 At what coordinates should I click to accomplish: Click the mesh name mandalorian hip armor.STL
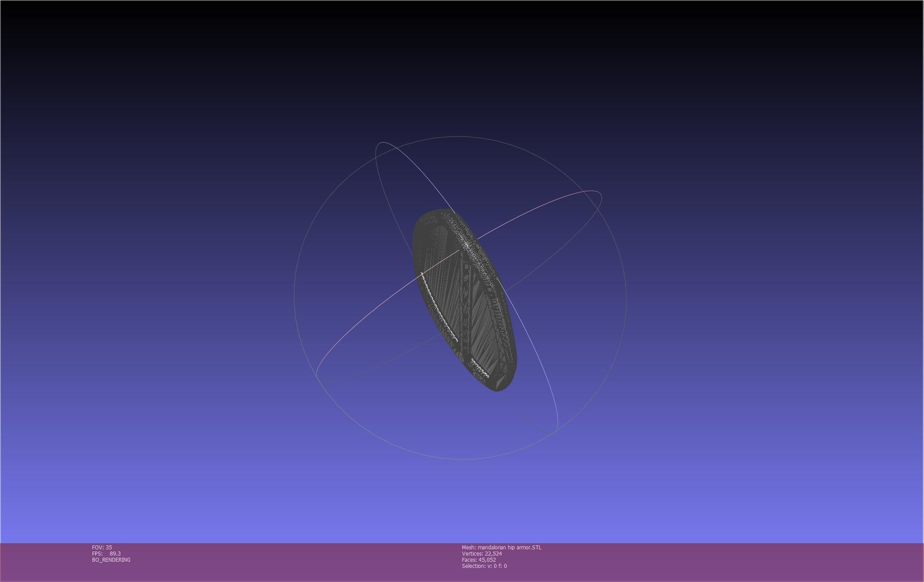tap(502, 547)
